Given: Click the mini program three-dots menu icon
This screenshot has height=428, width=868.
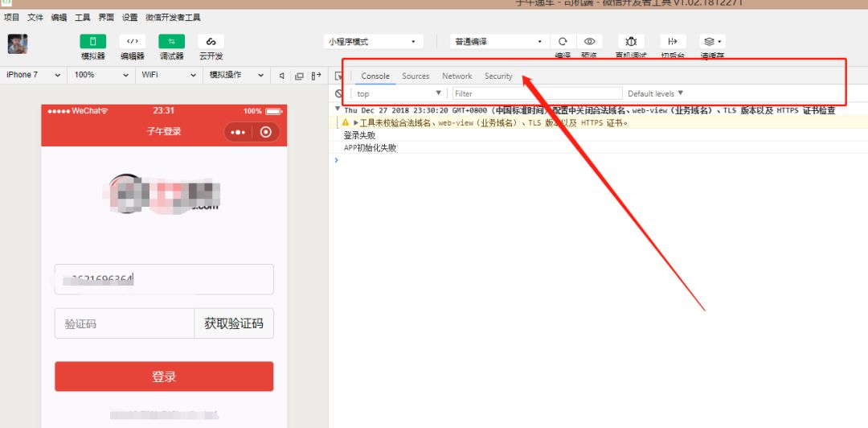Looking at the screenshot, I should (x=238, y=132).
